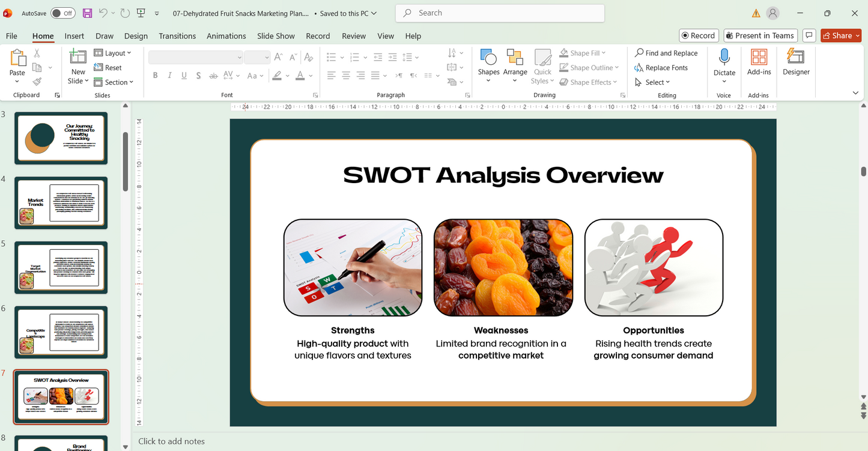Apply the font color swatch

click(x=300, y=76)
